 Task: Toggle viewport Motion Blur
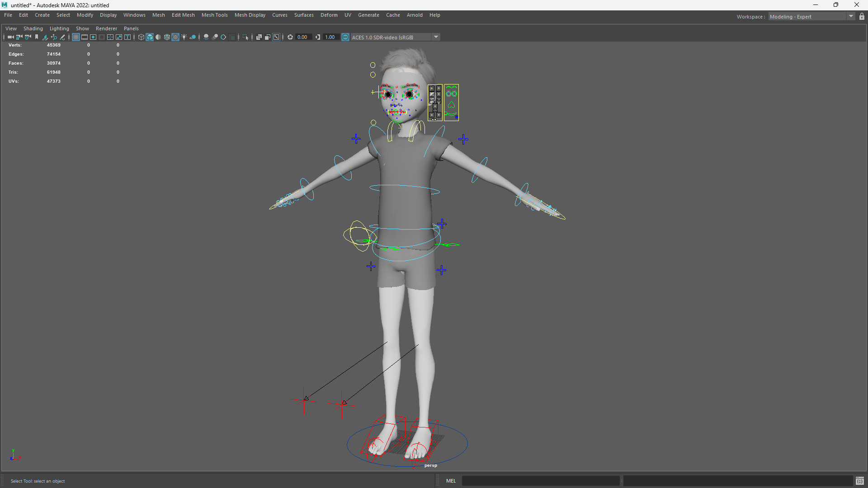coord(215,37)
